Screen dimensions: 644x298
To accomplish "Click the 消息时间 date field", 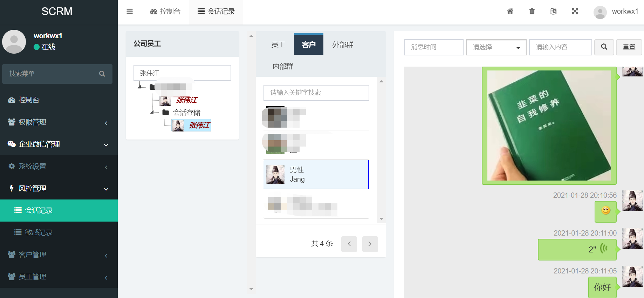I will tap(434, 47).
